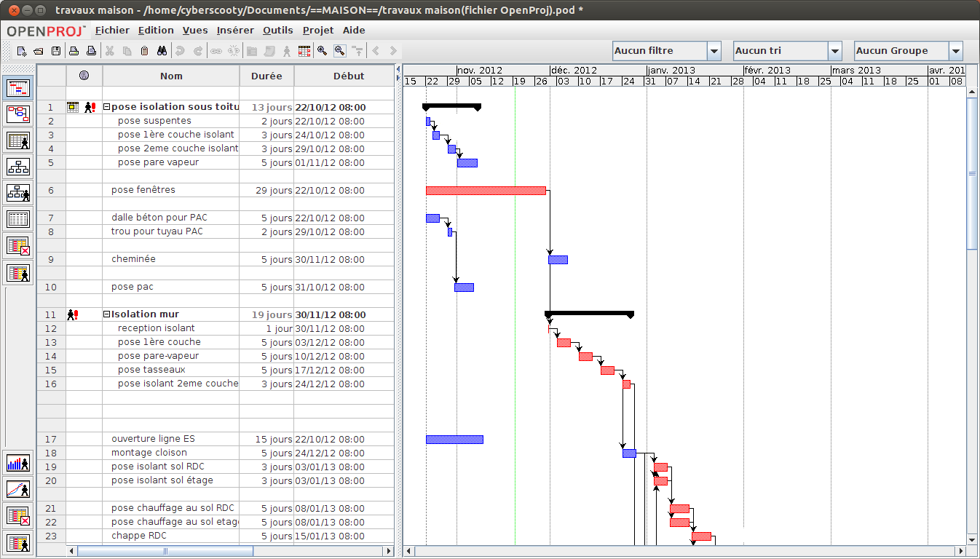
Task: Select the 'reception isolant' task name
Action: point(157,328)
